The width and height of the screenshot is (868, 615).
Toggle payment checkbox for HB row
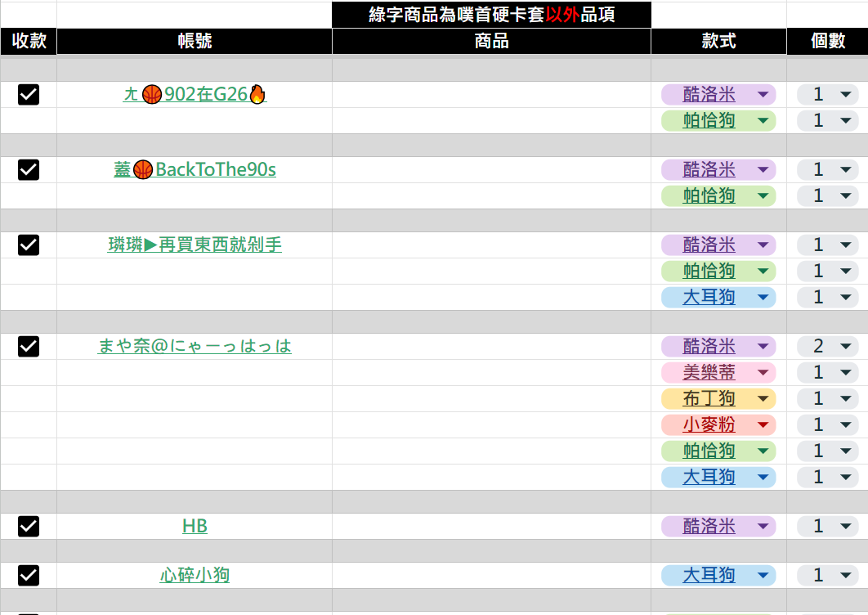(29, 527)
